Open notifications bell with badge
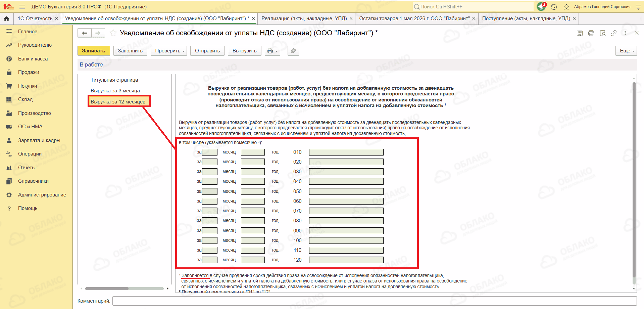Screen dimensions: 644x309 tap(541, 6)
